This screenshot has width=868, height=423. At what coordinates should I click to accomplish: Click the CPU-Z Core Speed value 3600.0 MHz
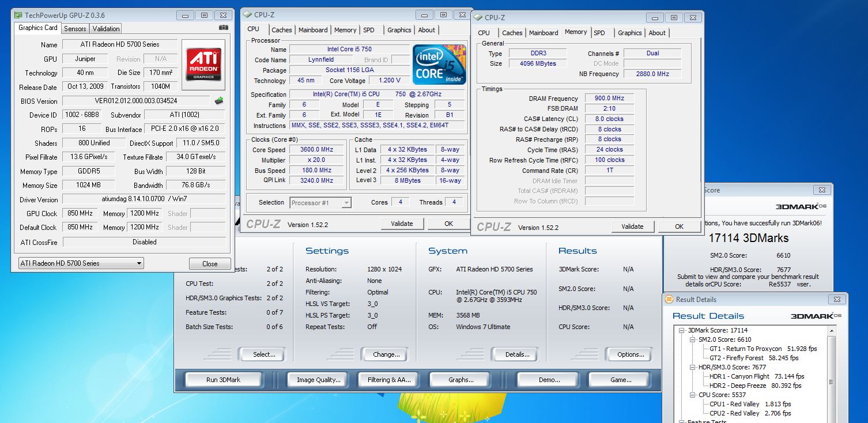point(317,150)
